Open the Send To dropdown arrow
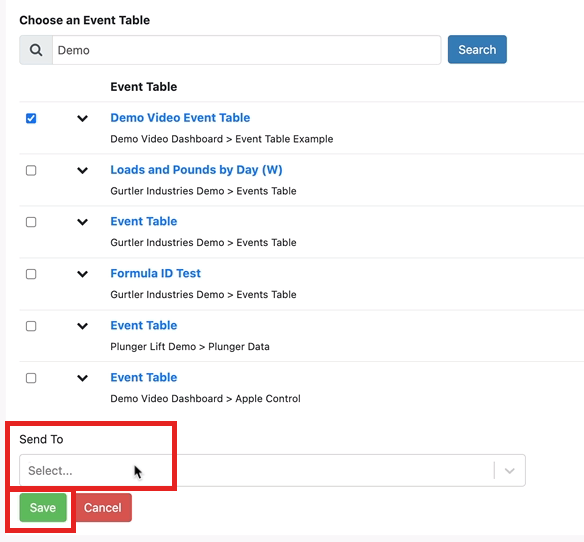The height and width of the screenshot is (542, 584). [x=510, y=470]
